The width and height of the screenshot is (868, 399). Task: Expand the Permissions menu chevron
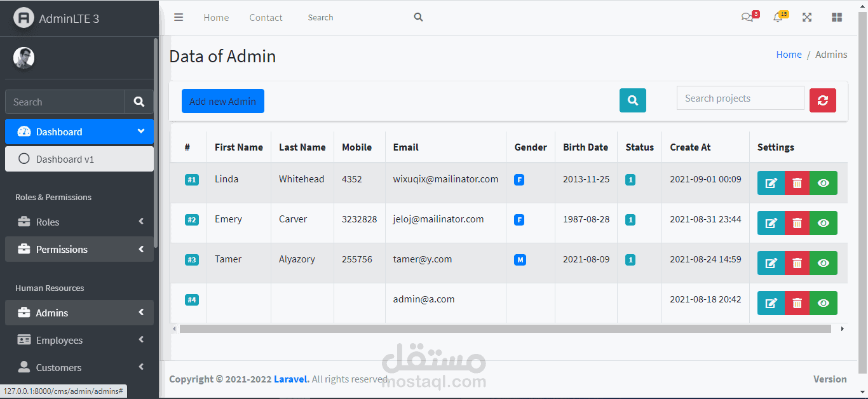(x=141, y=249)
